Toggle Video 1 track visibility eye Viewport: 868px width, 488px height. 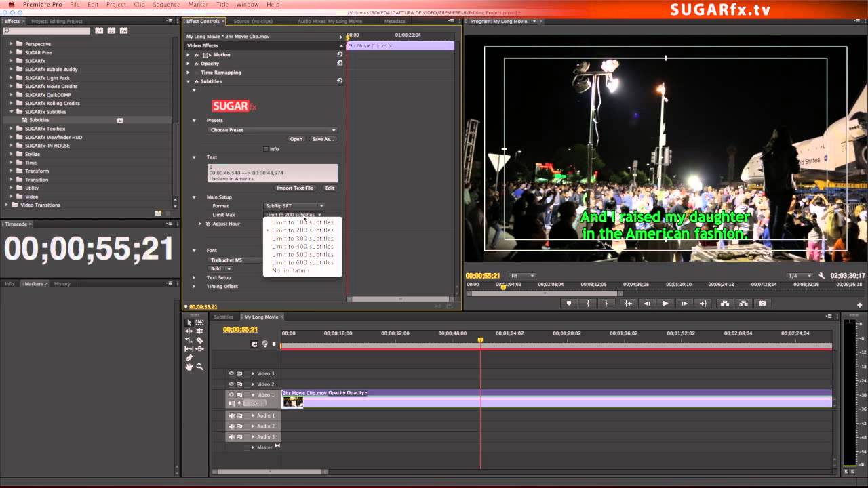[x=231, y=394]
